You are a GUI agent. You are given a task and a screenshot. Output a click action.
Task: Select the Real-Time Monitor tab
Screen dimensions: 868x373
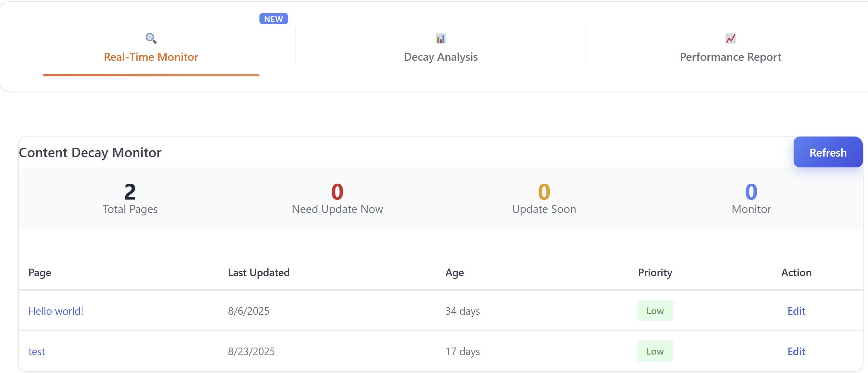point(151,57)
